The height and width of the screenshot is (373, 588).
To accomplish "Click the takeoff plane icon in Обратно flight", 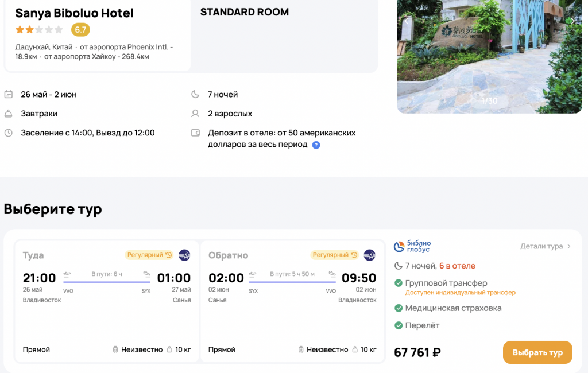I will pos(253,274).
